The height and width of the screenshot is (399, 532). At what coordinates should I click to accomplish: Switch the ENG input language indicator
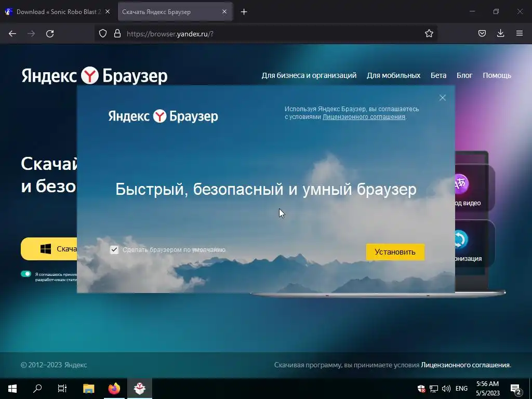(x=461, y=389)
